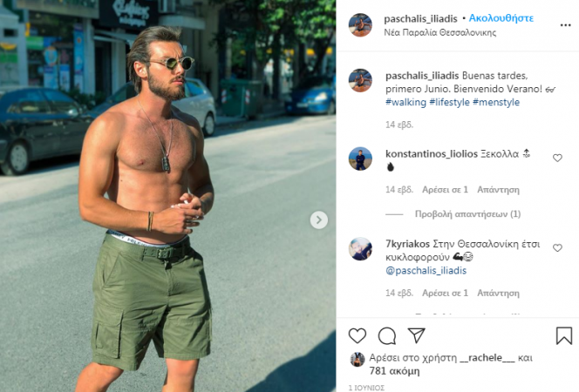Open 7kyriakos profile picture
The height and width of the screenshot is (392, 579).
[x=360, y=249]
